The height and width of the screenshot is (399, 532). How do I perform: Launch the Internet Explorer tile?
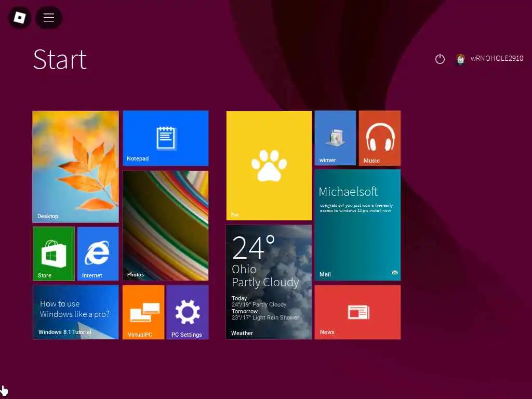click(x=98, y=254)
